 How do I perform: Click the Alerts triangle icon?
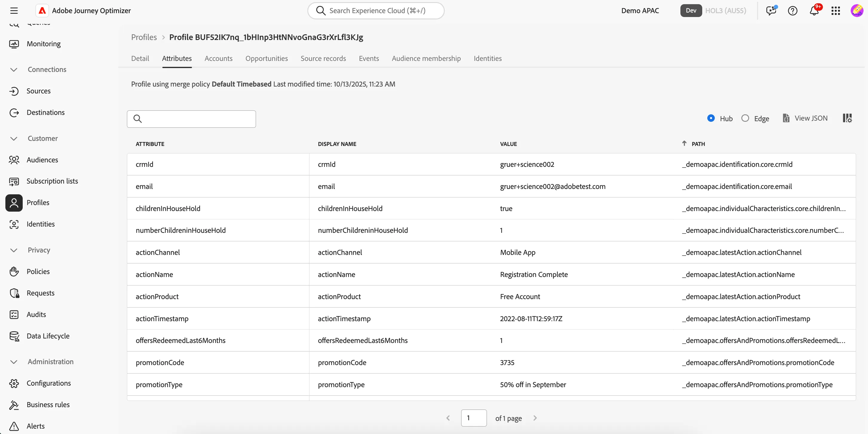(14, 426)
